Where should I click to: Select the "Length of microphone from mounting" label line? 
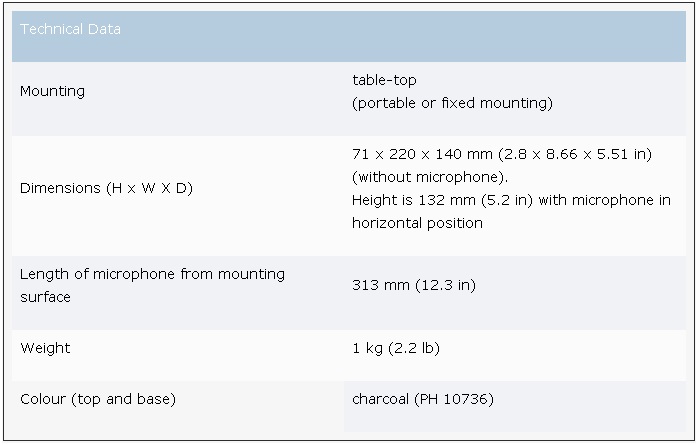point(152,274)
